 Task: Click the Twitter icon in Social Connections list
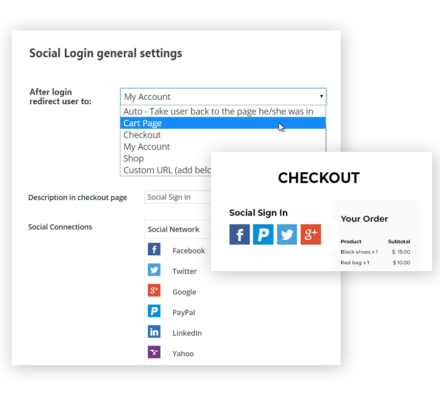154,270
